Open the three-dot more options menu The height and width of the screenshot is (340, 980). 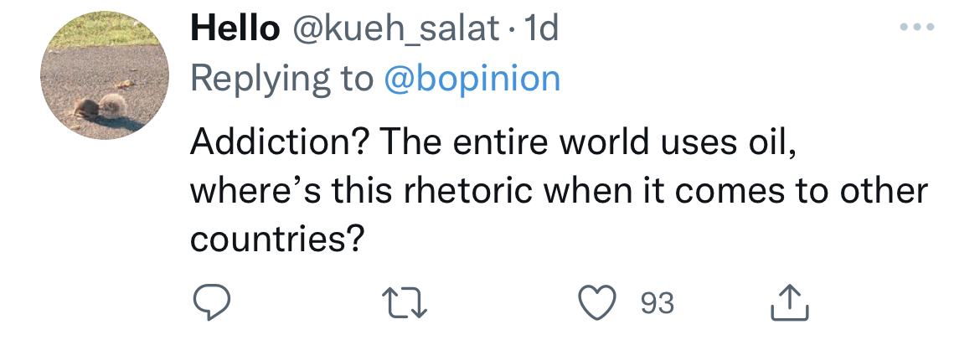916,29
